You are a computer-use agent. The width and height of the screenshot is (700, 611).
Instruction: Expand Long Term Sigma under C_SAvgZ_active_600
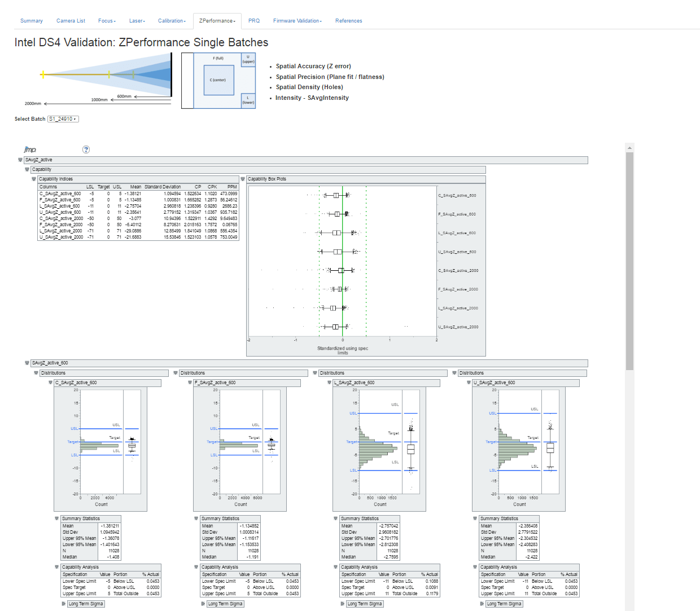[64, 604]
